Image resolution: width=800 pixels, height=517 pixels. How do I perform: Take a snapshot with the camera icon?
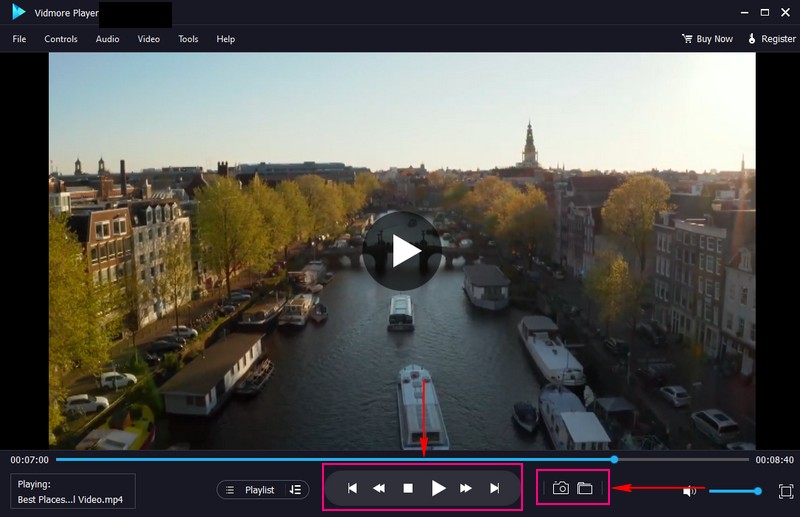(561, 489)
